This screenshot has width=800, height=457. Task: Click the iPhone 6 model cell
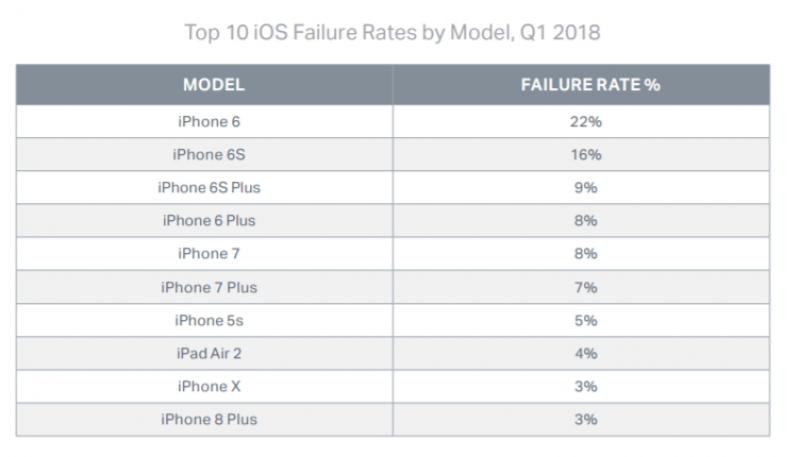(209, 121)
